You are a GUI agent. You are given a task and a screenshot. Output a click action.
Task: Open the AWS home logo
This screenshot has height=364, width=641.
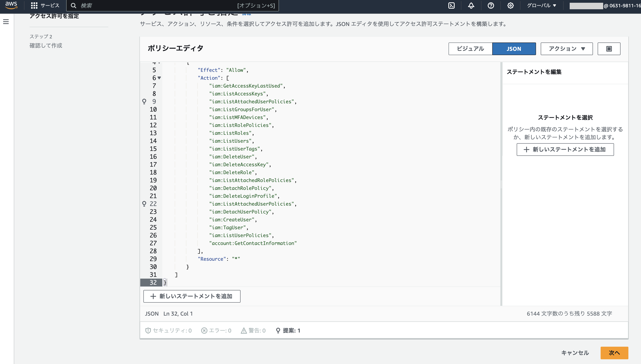pyautogui.click(x=11, y=5)
